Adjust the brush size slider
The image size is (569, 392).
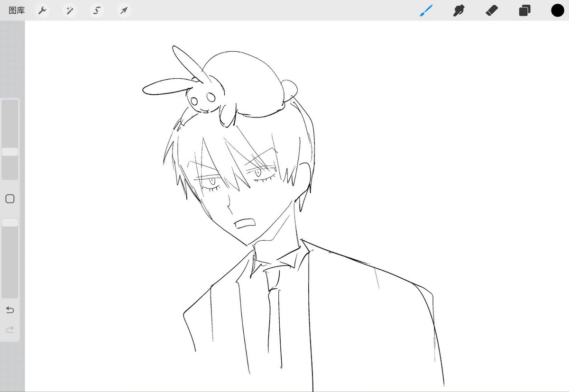click(9, 151)
